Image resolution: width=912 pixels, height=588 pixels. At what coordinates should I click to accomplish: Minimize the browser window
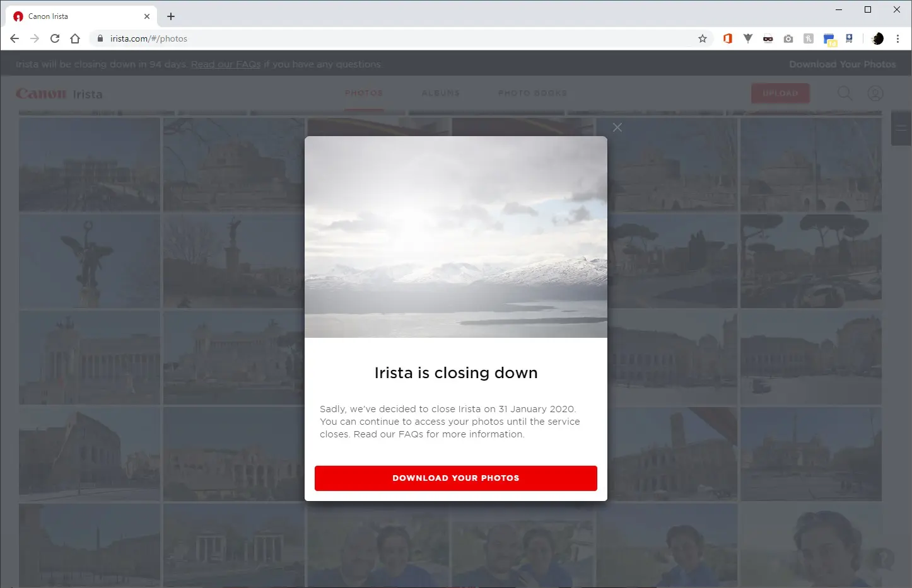(x=839, y=9)
